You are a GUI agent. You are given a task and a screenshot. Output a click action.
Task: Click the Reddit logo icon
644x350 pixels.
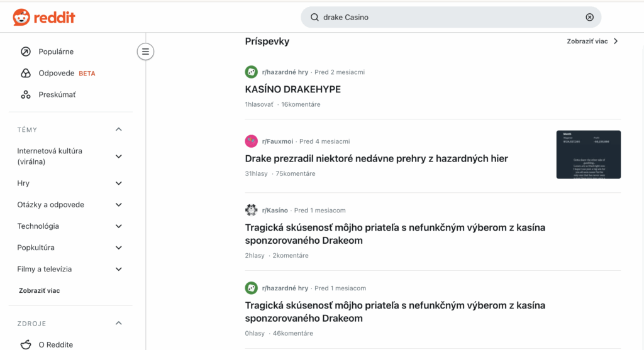pos(21,18)
